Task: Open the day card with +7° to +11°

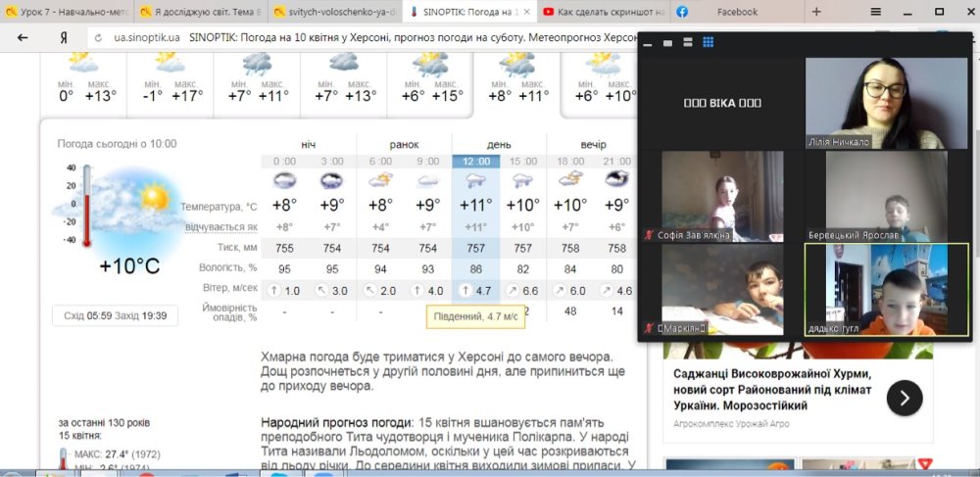Action: click(x=257, y=85)
